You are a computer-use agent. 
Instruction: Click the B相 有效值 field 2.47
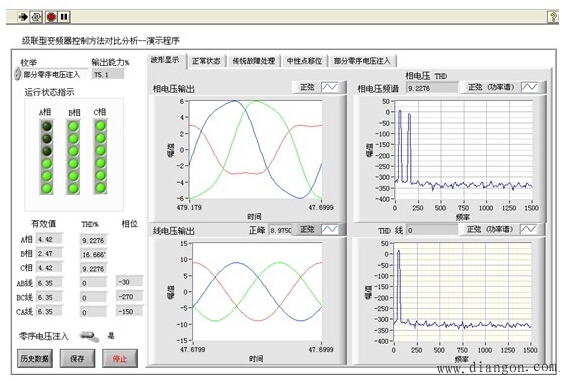coord(49,253)
